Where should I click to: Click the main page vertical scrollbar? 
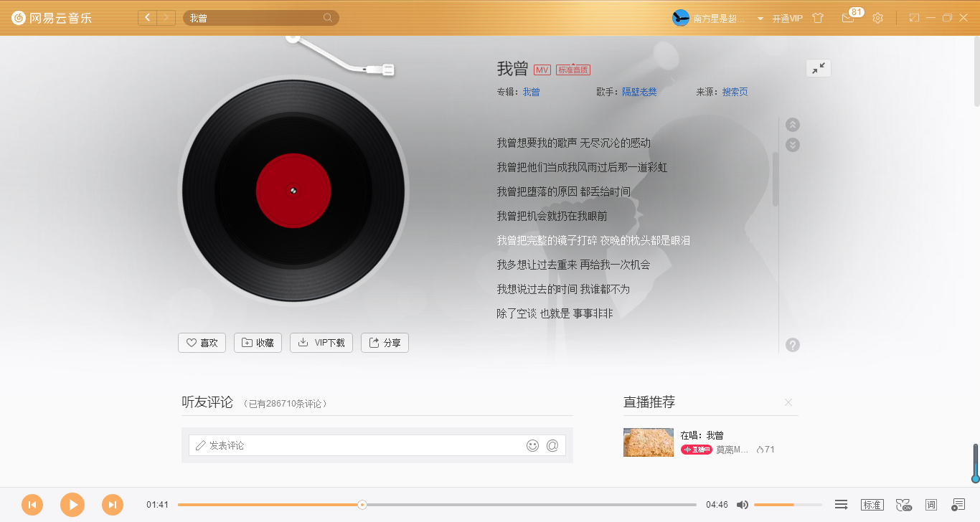coord(976,72)
